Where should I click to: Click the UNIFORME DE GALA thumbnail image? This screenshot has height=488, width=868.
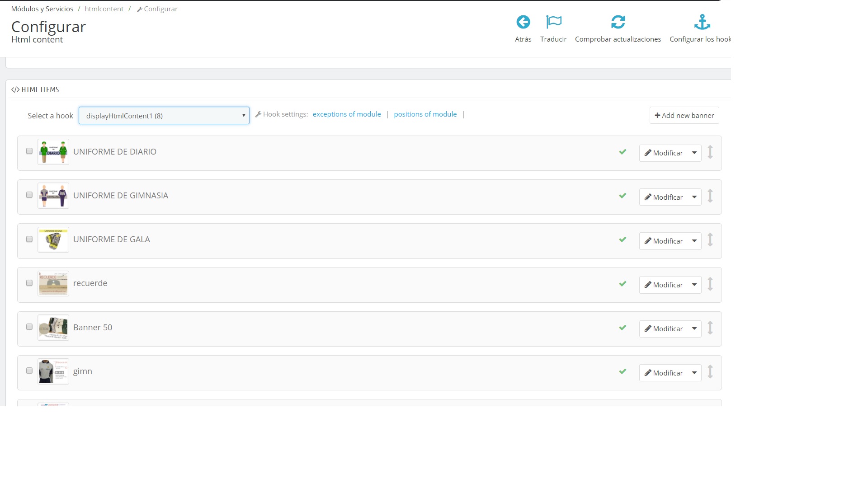click(53, 240)
